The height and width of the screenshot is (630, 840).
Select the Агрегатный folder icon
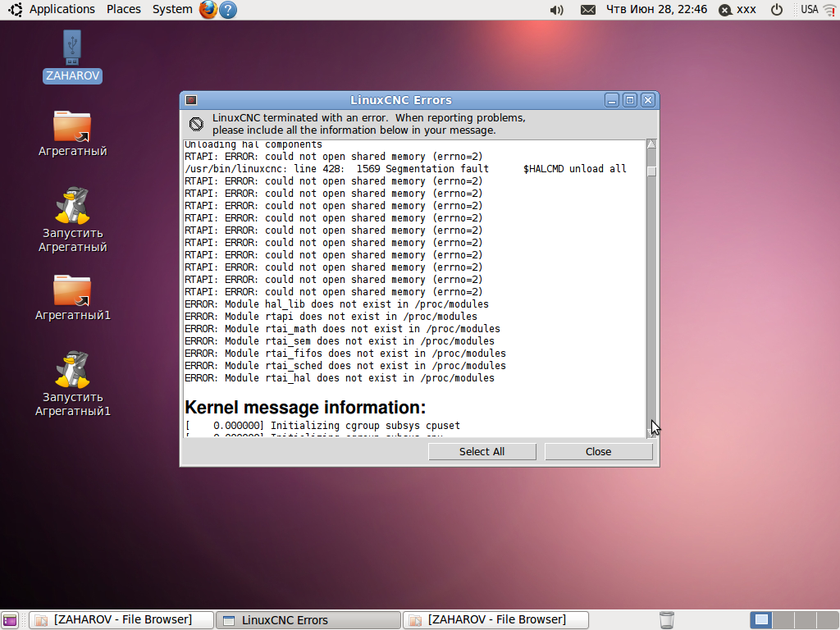72,134
